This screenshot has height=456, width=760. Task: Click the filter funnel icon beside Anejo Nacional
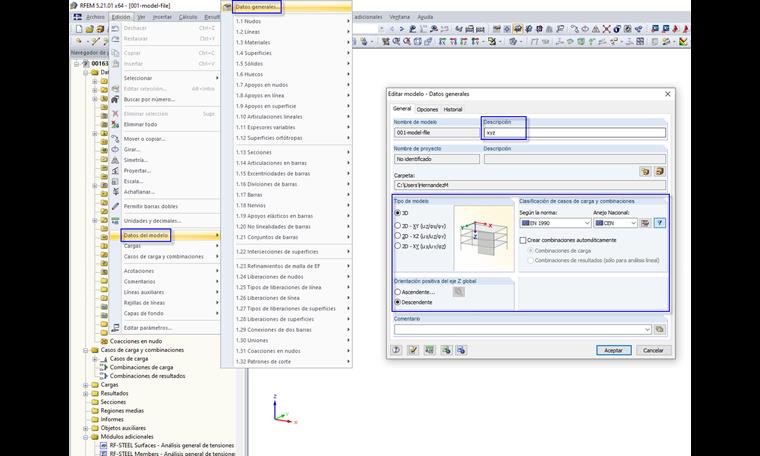tap(660, 223)
